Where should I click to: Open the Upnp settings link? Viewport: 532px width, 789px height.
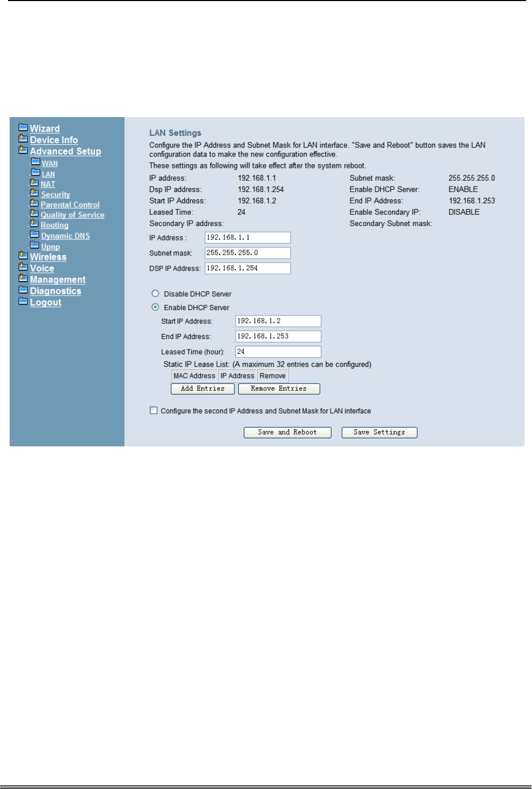click(51, 247)
